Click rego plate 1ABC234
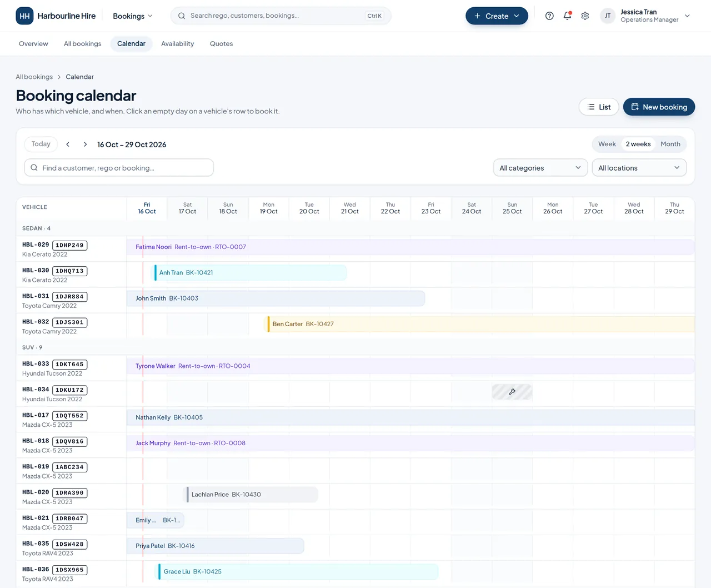711x588 pixels. [69, 467]
